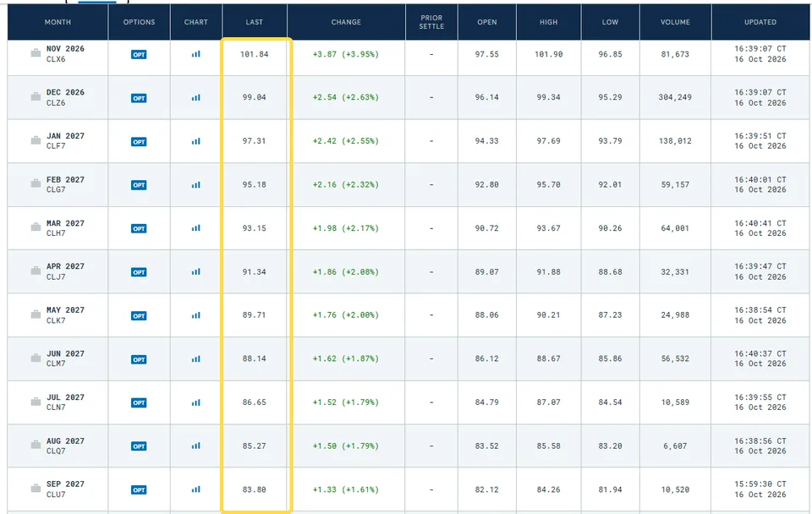Click the MONTH column header
This screenshot has height=514, width=812.
point(58,22)
